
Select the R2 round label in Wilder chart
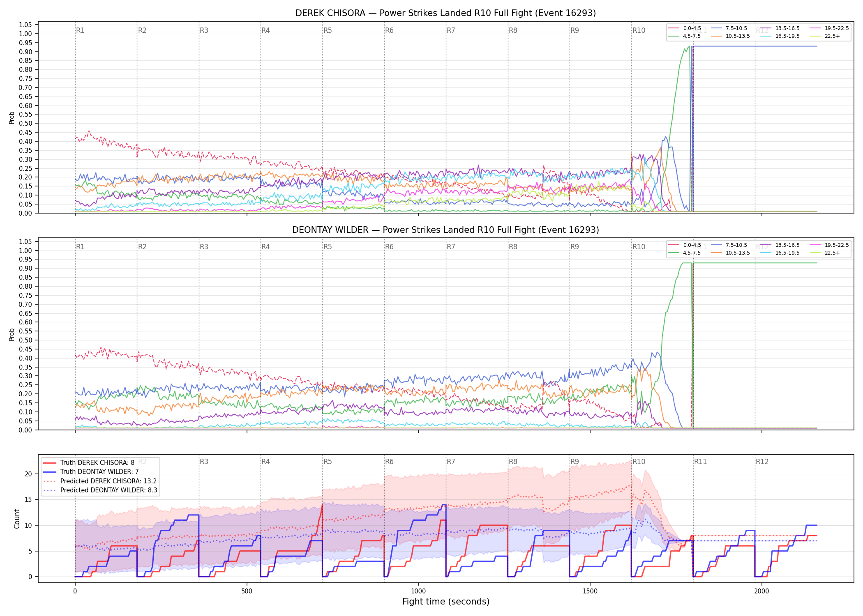click(x=142, y=247)
